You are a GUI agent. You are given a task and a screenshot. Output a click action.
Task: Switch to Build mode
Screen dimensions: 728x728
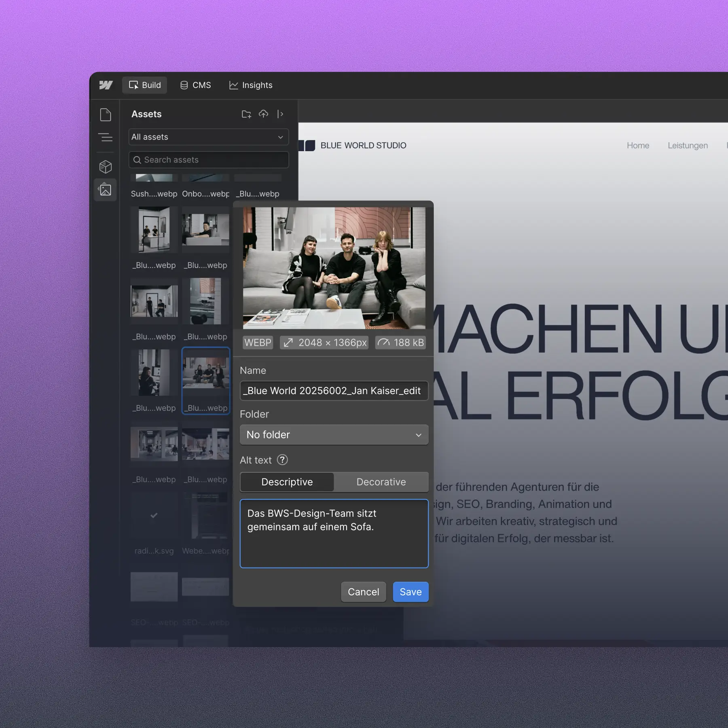[x=144, y=85]
